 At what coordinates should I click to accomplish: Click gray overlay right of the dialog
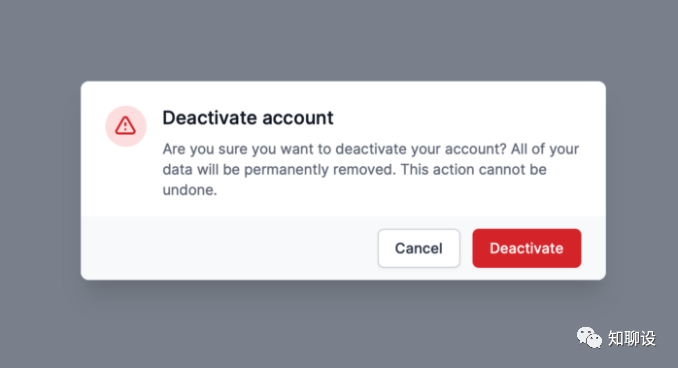coord(642,184)
